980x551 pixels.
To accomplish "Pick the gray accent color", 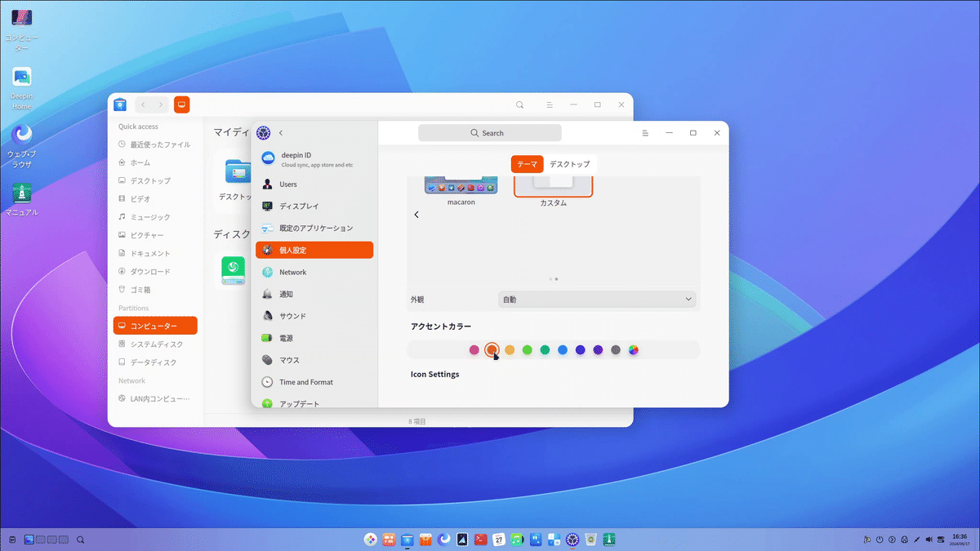I will click(616, 349).
